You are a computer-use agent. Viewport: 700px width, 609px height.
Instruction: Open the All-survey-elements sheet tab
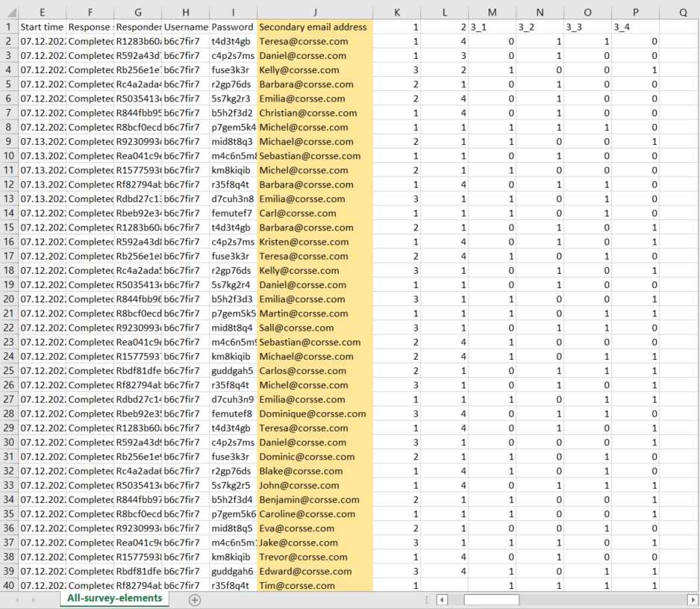114,599
